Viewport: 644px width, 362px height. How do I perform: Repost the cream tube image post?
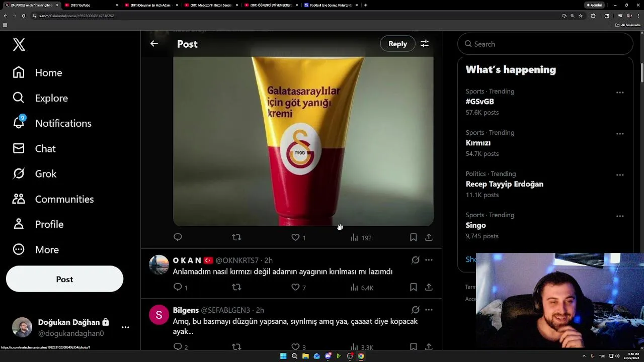236,237
